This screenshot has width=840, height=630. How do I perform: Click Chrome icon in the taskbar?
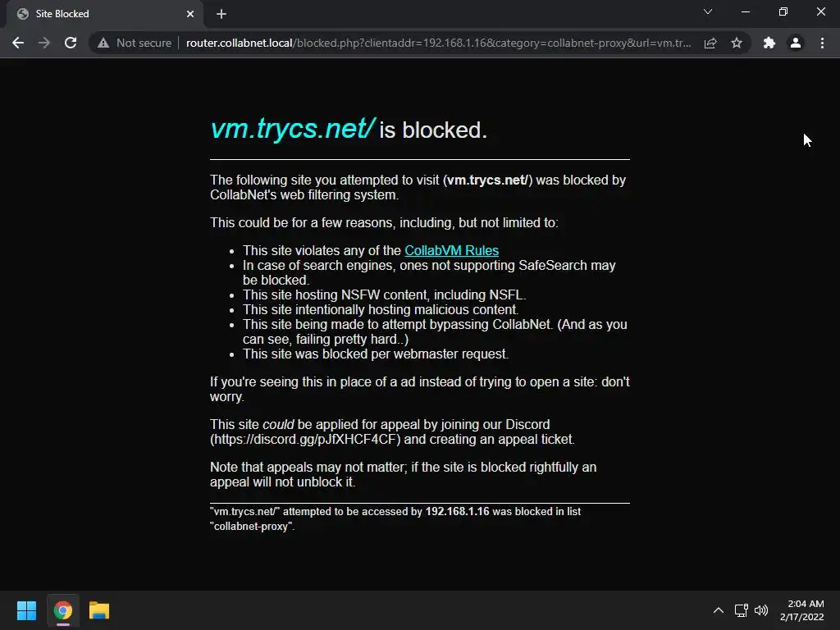62,610
